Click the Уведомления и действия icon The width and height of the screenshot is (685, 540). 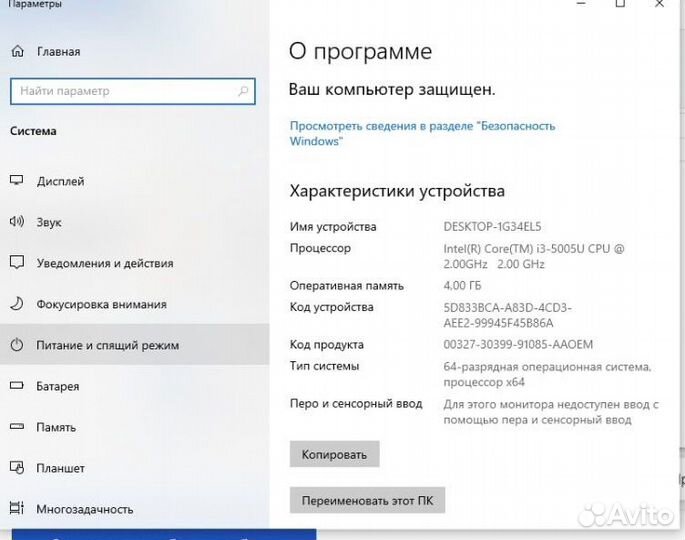click(x=17, y=263)
